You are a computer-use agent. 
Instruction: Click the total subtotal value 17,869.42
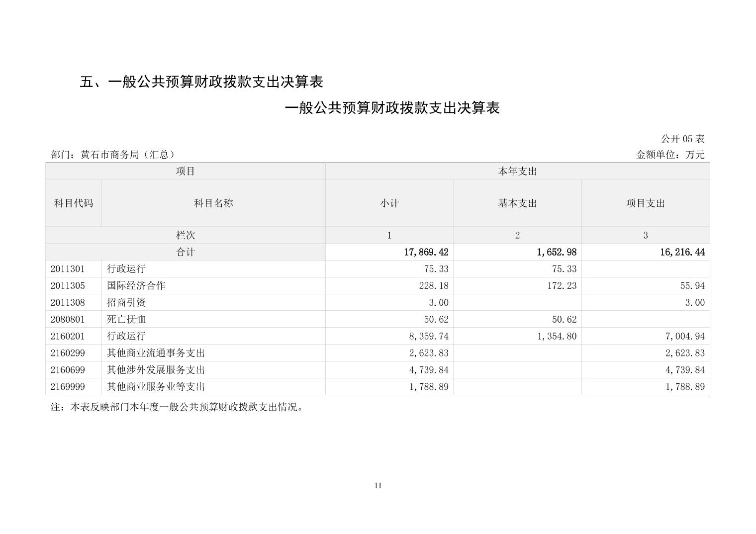pos(426,252)
